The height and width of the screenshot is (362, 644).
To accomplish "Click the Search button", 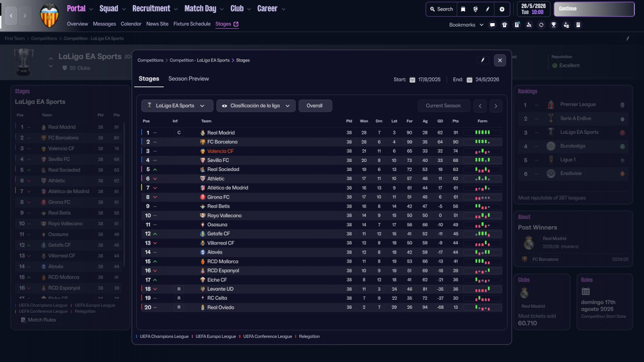I will (440, 9).
